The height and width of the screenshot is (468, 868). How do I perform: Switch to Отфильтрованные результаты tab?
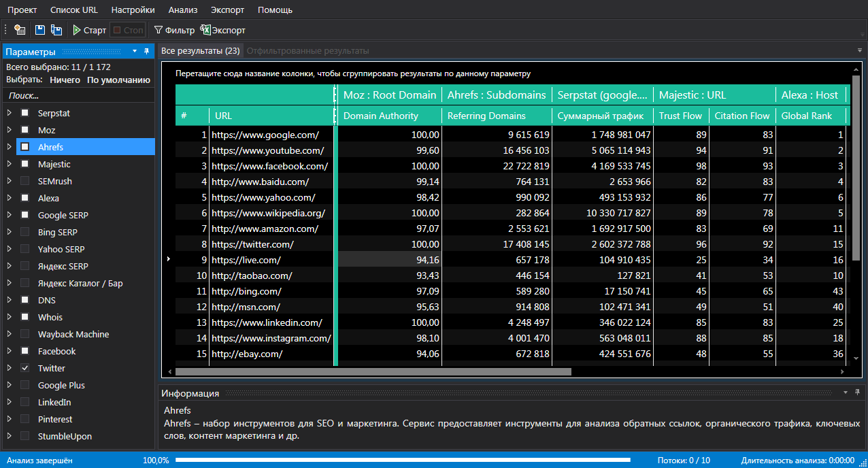point(307,51)
